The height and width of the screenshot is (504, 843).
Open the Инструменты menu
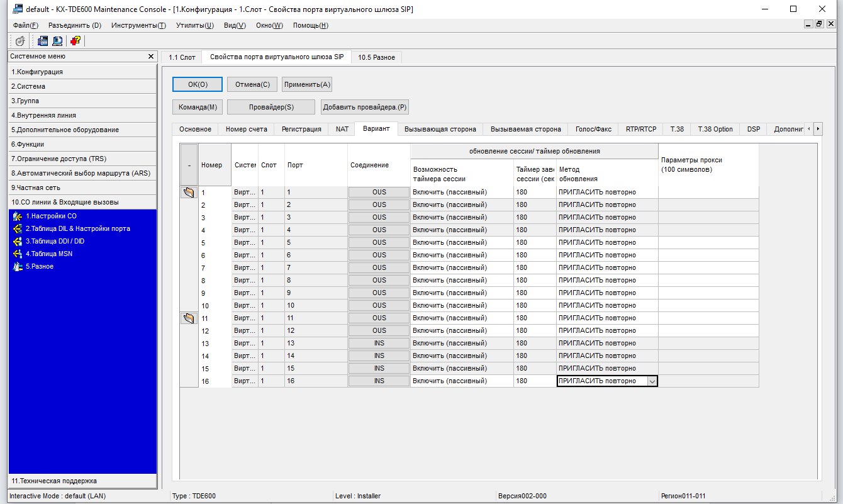tap(138, 25)
